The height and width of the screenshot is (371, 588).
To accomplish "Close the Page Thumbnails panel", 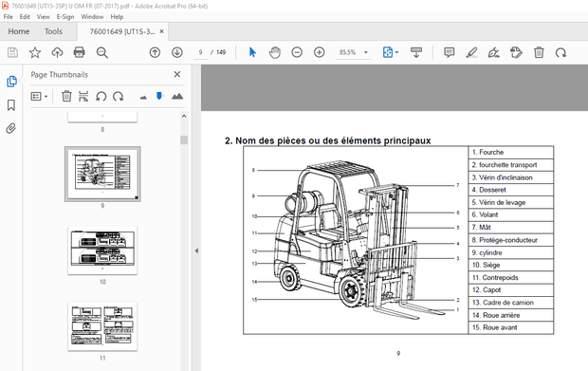I will [177, 74].
